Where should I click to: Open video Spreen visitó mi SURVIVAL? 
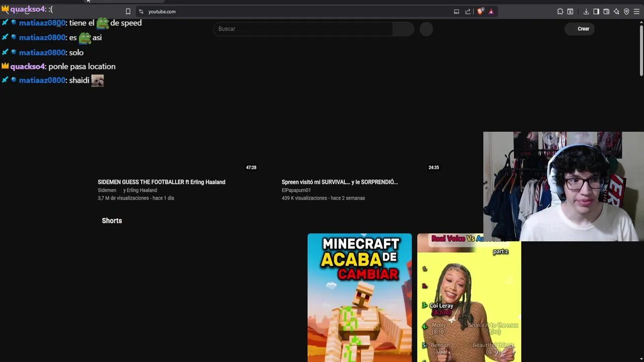click(x=340, y=182)
